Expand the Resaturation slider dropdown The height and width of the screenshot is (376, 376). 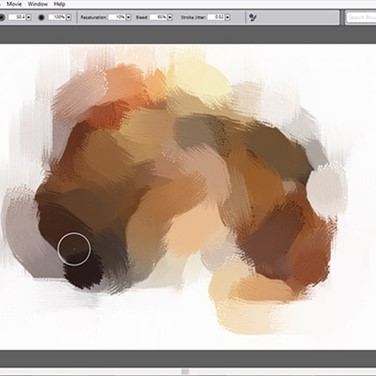(128, 17)
